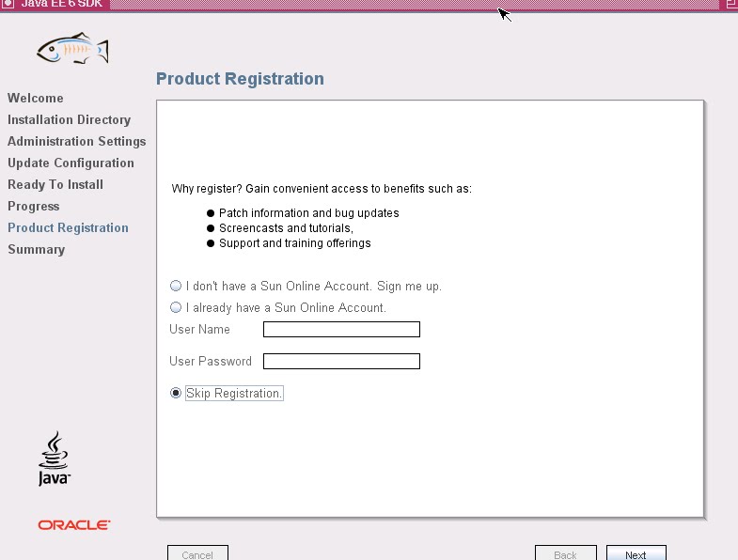Select Progress step in sidebar
Viewport: 738px width, 560px height.
(34, 206)
